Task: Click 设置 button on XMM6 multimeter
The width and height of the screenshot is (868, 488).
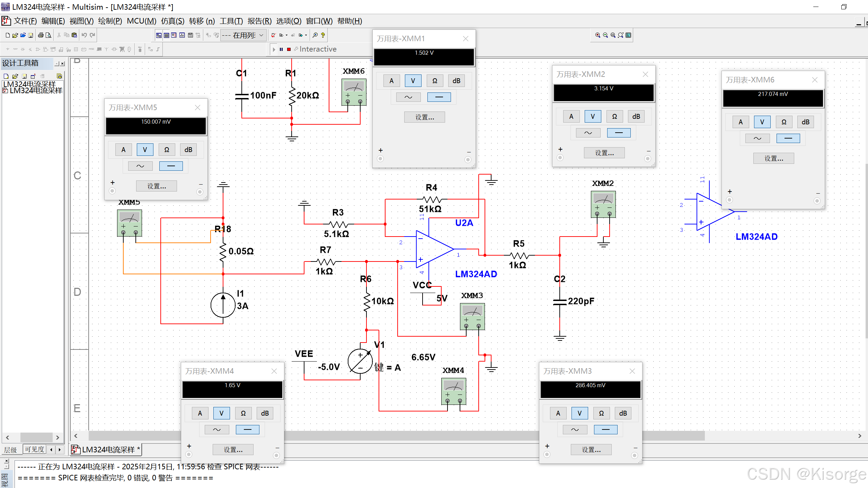Action: point(773,158)
